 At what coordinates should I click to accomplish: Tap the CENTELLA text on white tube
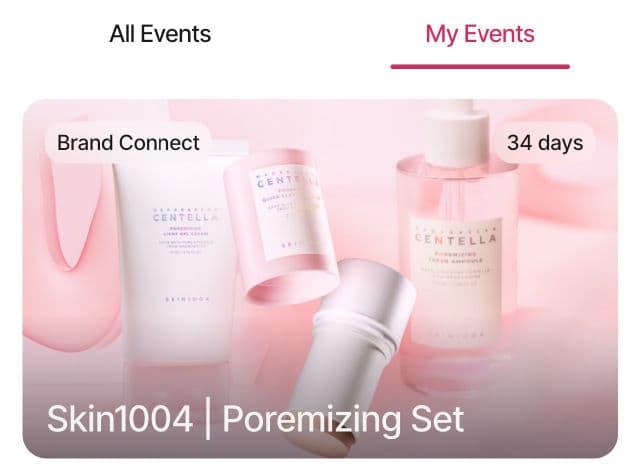186,218
